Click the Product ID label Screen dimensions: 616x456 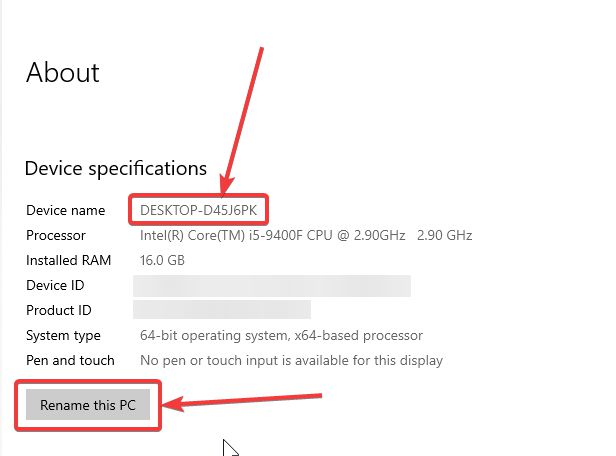point(59,310)
